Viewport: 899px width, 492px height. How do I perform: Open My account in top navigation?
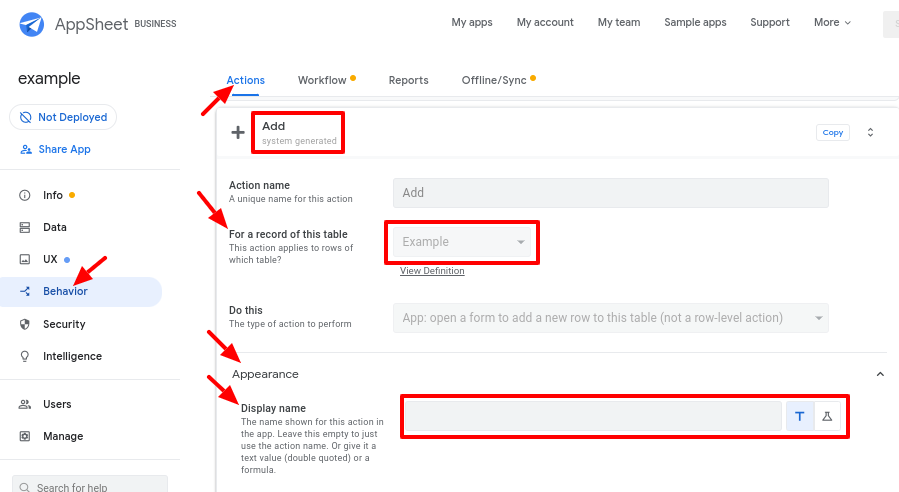(x=545, y=22)
